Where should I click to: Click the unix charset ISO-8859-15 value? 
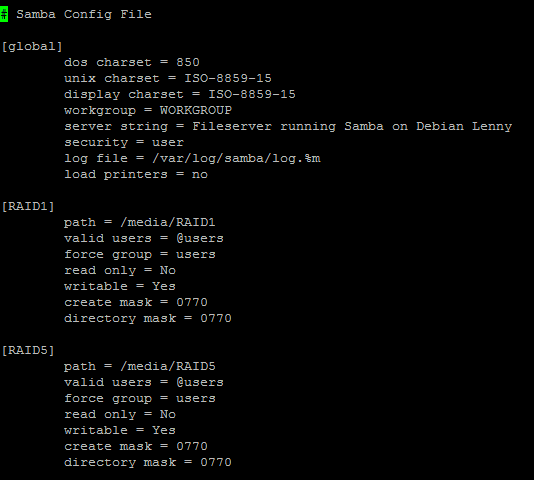pos(228,78)
